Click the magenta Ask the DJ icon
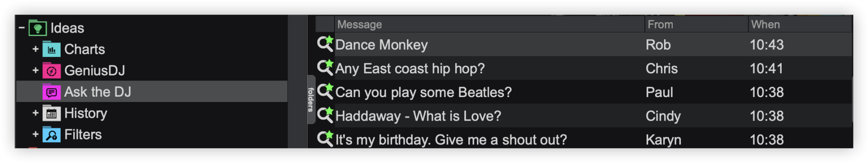This screenshot has height=163, width=868. point(52,92)
